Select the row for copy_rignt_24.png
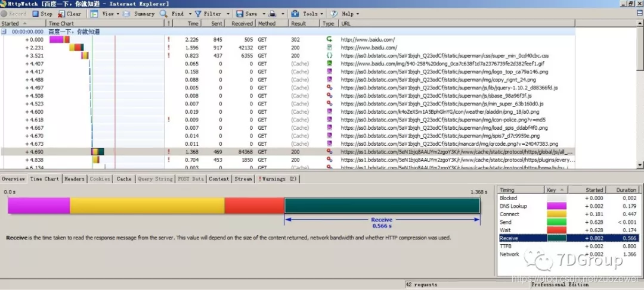644x290 pixels. [x=287, y=80]
